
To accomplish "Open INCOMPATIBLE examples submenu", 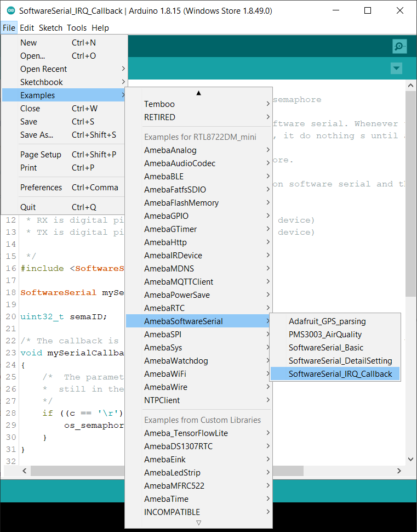I will pos(199,512).
